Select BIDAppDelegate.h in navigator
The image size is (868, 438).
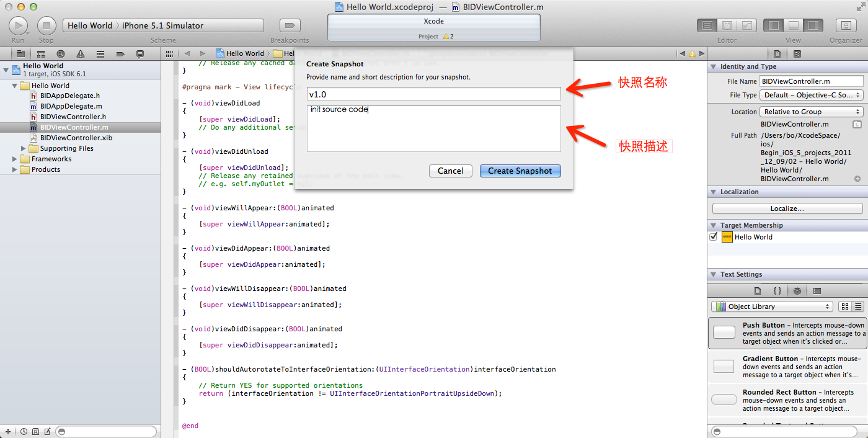tap(70, 96)
